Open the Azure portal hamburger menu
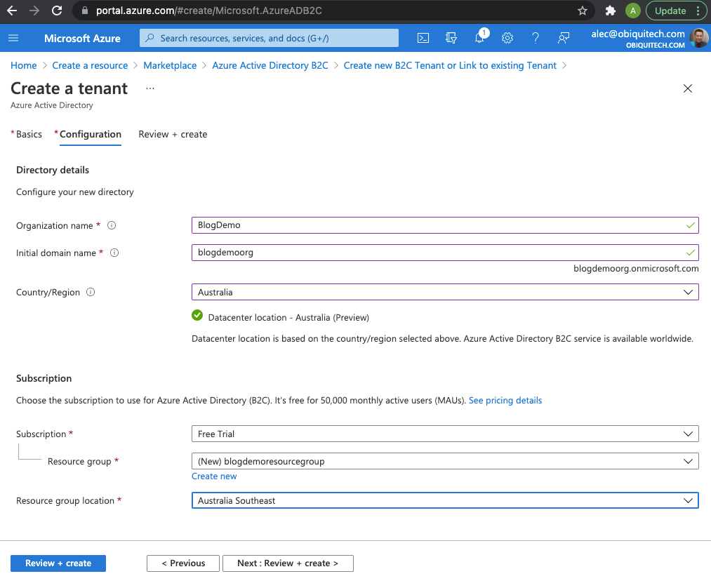The width and height of the screenshot is (711, 588). [x=13, y=38]
